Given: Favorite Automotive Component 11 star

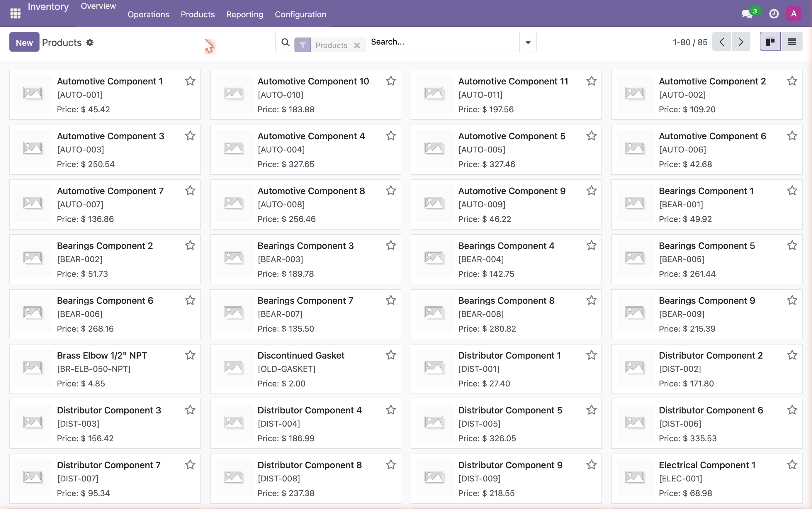Looking at the screenshot, I should (x=591, y=81).
